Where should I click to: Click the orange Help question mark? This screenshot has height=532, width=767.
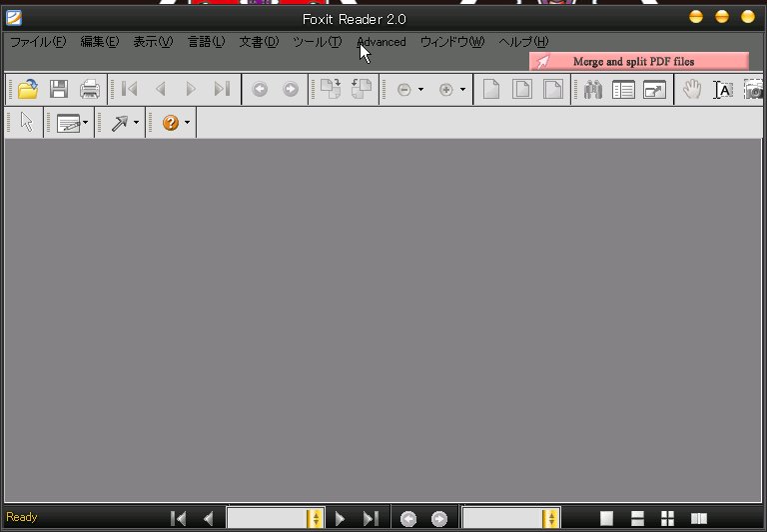point(170,123)
